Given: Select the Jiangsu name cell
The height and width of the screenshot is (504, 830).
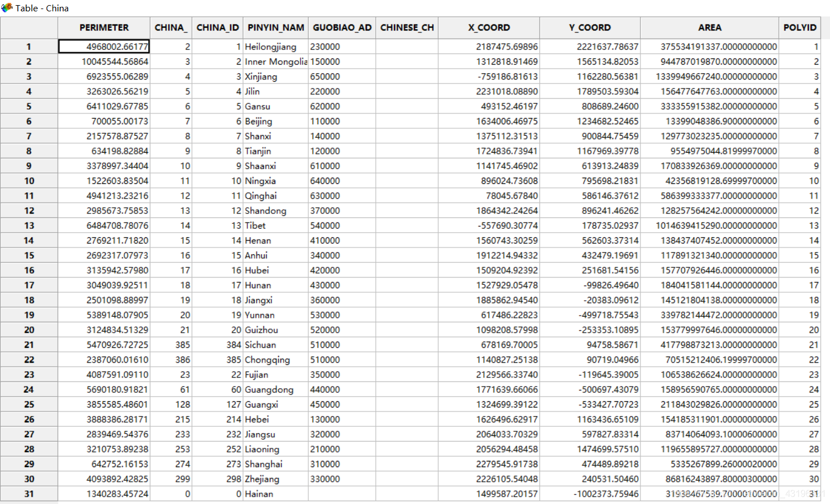Looking at the screenshot, I should (x=276, y=434).
